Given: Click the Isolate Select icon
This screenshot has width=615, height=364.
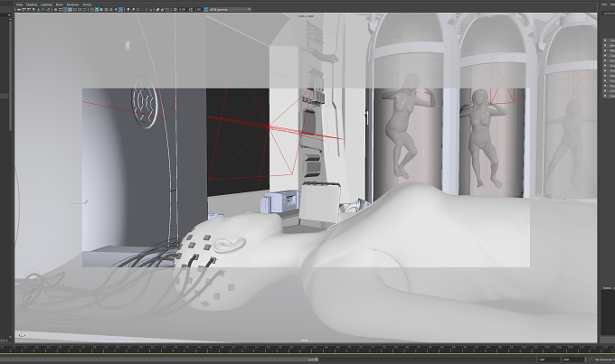Looking at the screenshot, I should coord(150,9).
